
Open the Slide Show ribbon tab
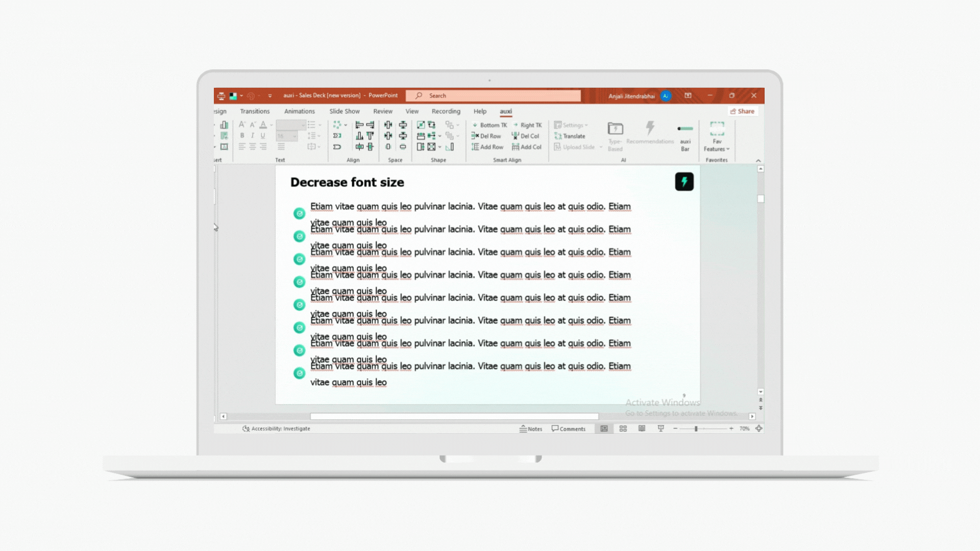point(344,111)
